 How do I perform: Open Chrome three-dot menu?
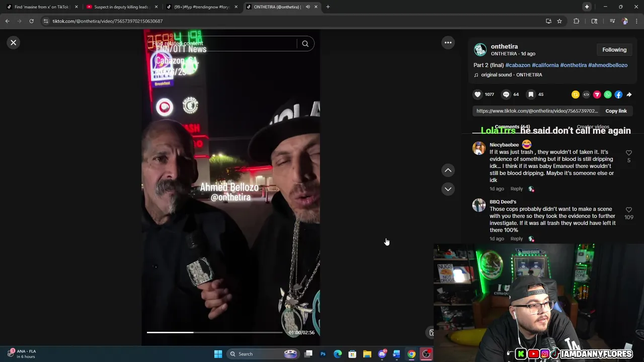[x=637, y=21]
